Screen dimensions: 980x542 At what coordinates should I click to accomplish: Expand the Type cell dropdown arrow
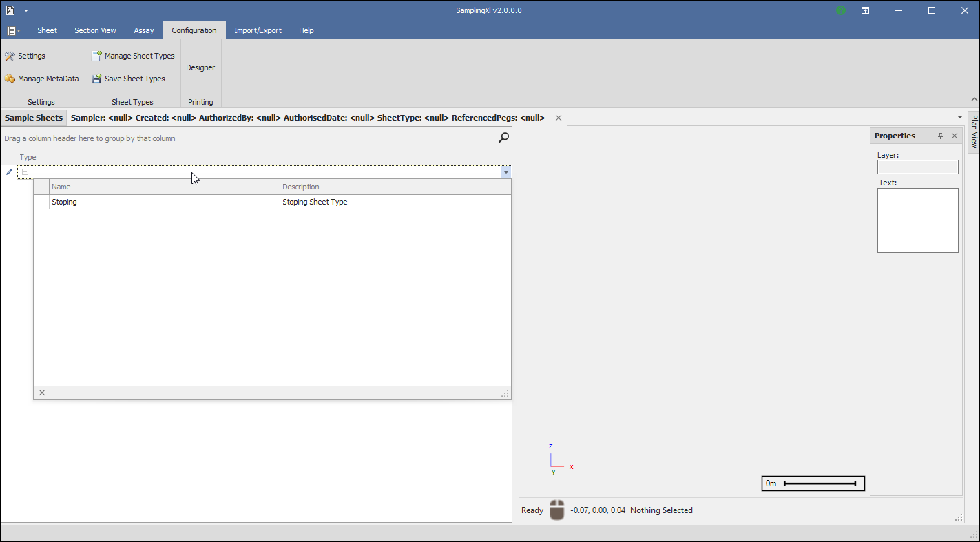pyautogui.click(x=506, y=173)
